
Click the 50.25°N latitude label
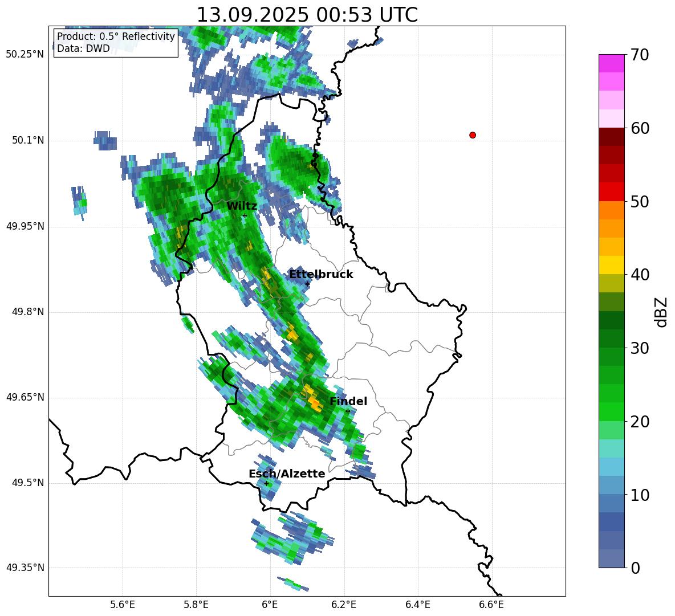[x=25, y=55]
